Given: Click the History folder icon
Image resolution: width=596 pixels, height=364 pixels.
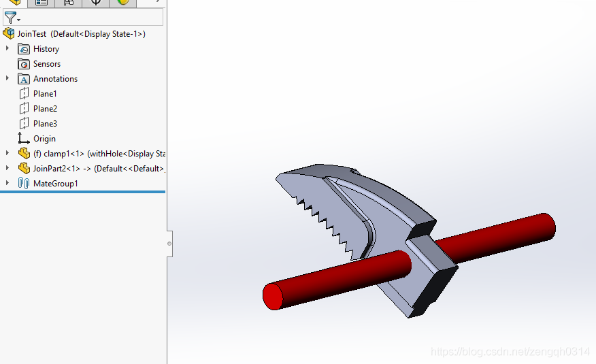Looking at the screenshot, I should coord(24,48).
